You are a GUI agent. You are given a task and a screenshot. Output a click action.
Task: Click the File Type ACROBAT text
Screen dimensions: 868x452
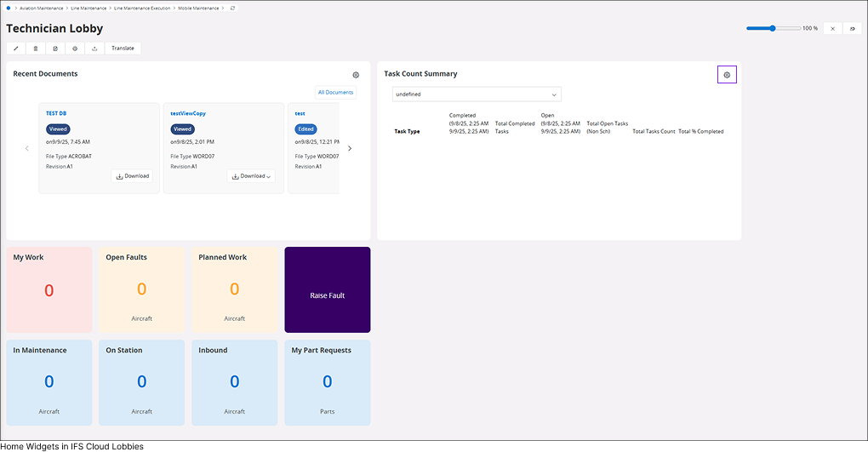[69, 157]
